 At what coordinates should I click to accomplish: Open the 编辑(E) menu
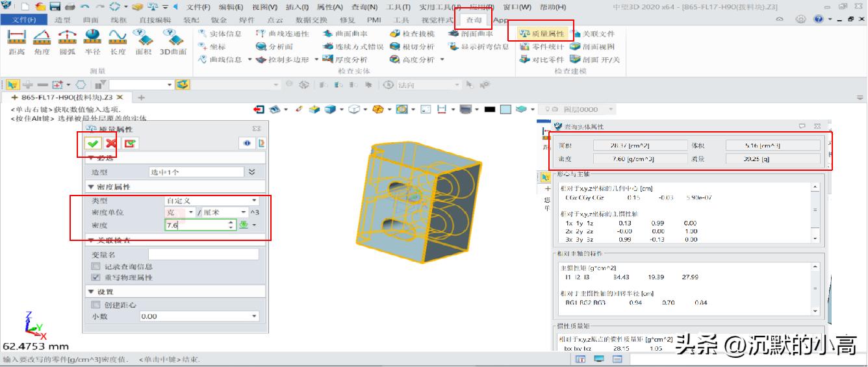pos(231,7)
